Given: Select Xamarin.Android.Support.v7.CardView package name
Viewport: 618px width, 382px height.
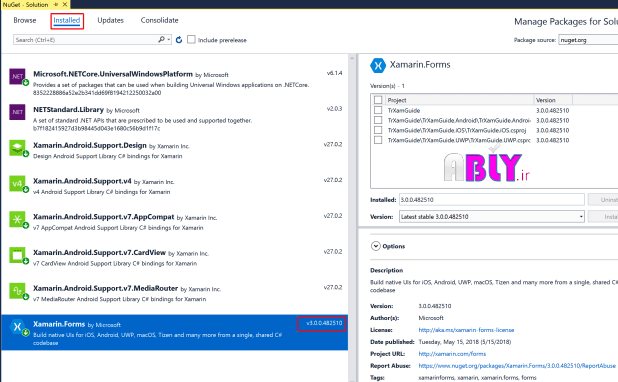Looking at the screenshot, I should coord(99,252).
